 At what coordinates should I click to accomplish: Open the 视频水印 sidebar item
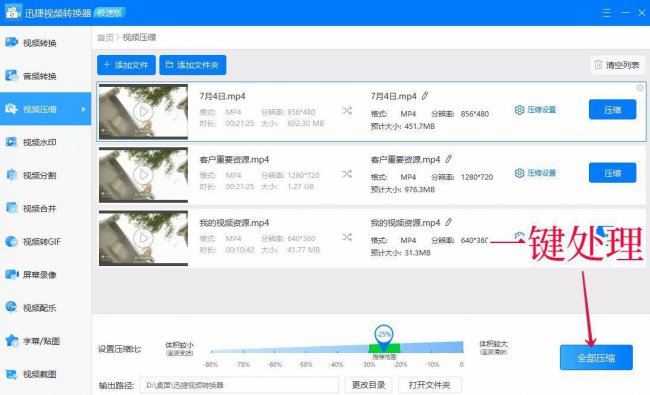[x=45, y=142]
